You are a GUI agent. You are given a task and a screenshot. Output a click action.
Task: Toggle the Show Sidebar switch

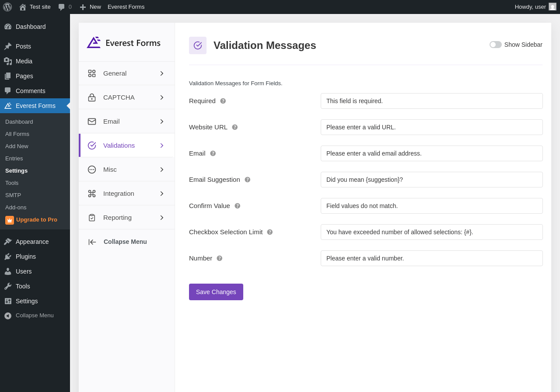(x=496, y=45)
